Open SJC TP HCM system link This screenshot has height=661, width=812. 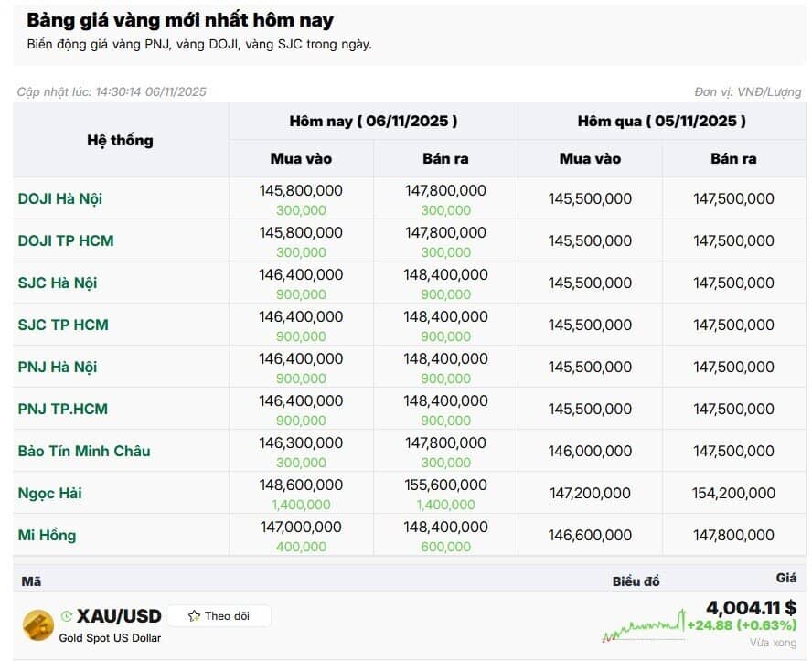click(x=63, y=325)
